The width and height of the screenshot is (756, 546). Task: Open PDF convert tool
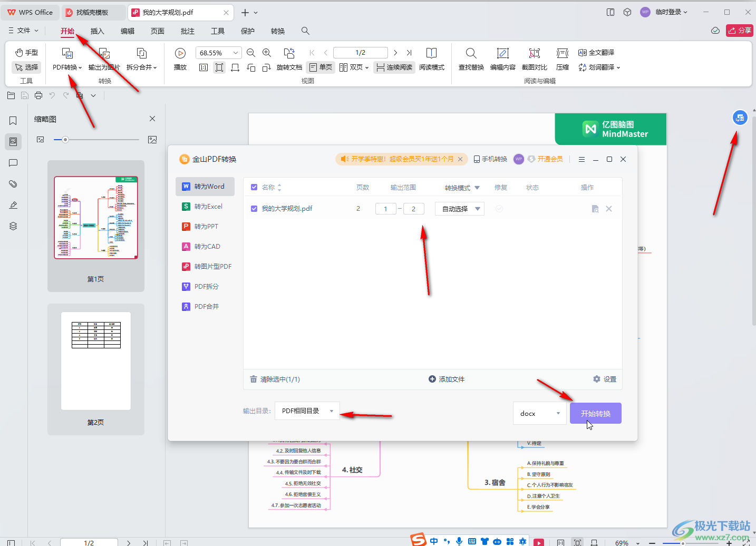[67, 59]
